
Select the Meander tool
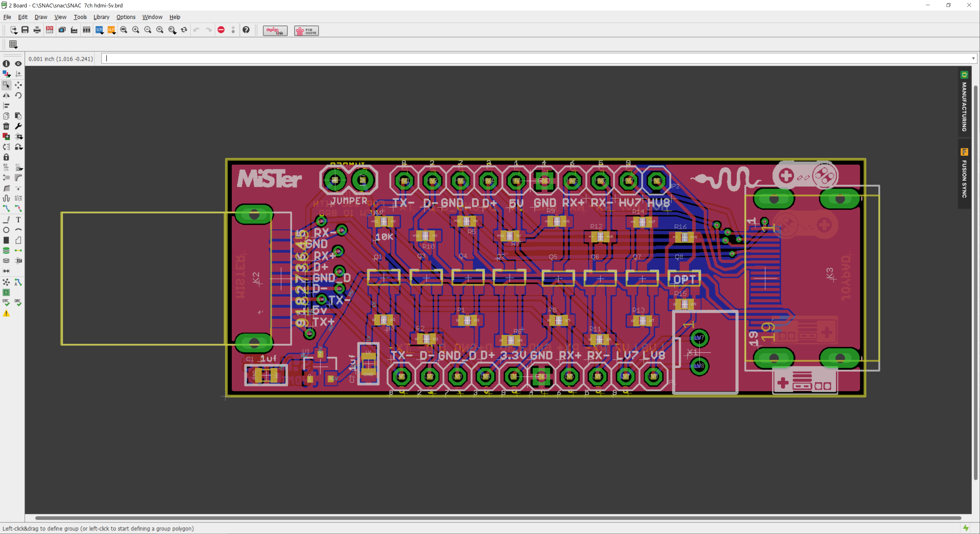(6, 198)
